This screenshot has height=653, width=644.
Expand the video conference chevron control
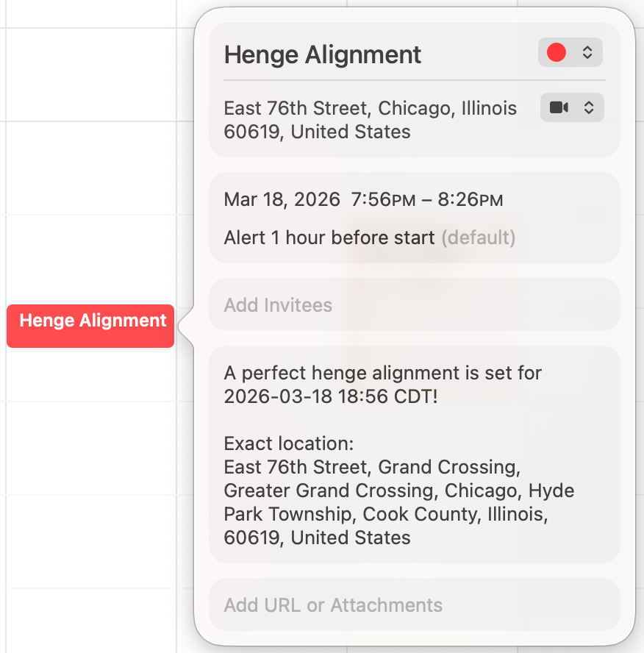588,107
